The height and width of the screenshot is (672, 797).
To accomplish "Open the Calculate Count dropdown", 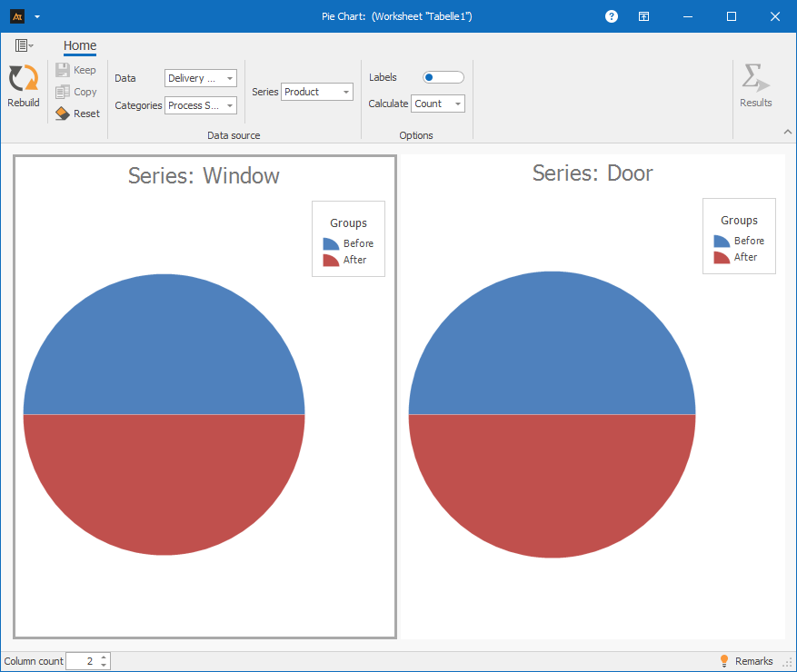I will [x=458, y=104].
